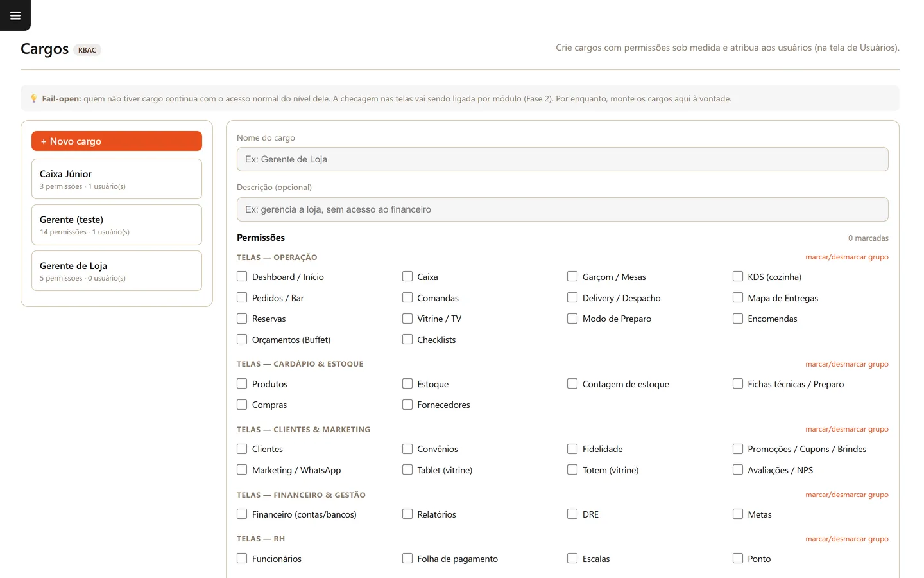Toggle marcar/desmarcar for Financeiro & Gestão
924x578 pixels.
point(847,495)
